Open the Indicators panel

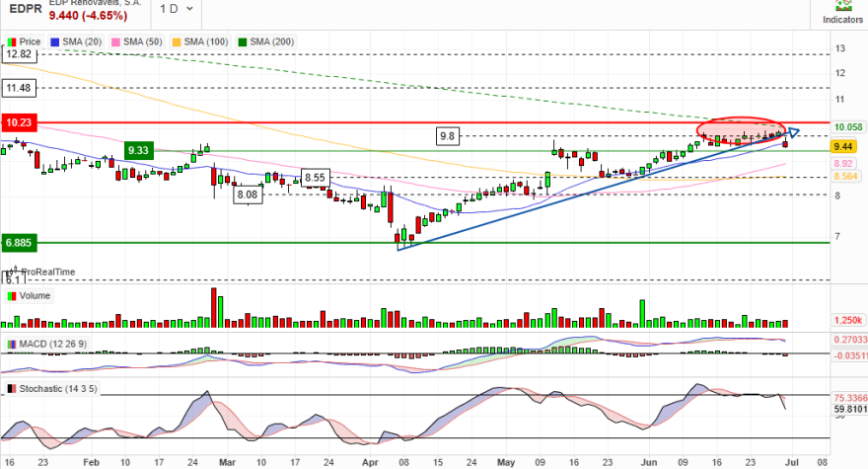click(842, 13)
